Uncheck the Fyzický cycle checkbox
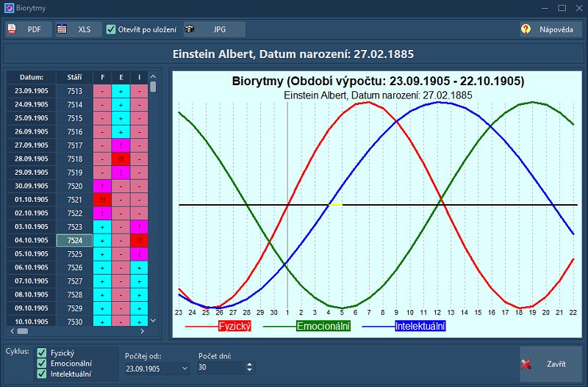 coord(42,353)
